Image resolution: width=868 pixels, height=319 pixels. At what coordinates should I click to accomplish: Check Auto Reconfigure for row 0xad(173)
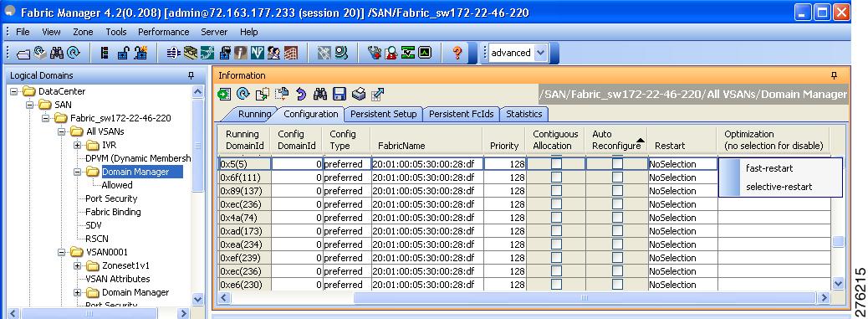(x=617, y=231)
